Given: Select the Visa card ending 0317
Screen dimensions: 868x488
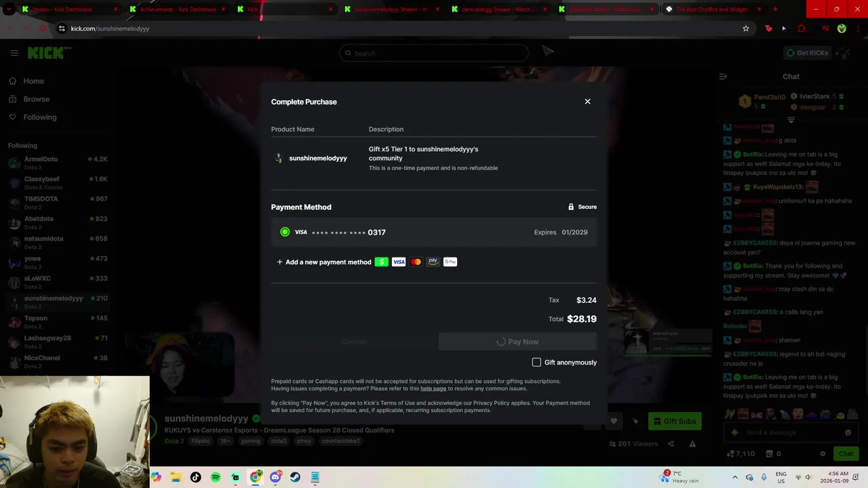Looking at the screenshot, I should pyautogui.click(x=434, y=232).
